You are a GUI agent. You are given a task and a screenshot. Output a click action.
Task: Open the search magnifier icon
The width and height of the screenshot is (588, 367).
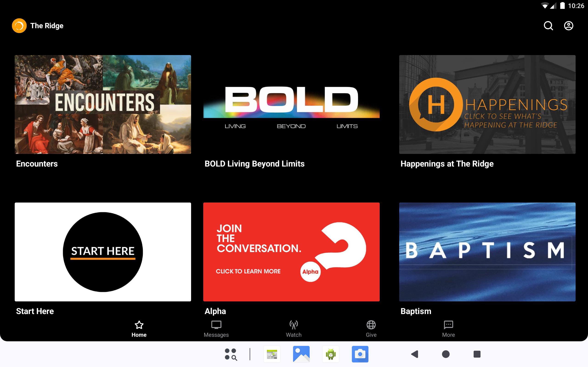(548, 26)
